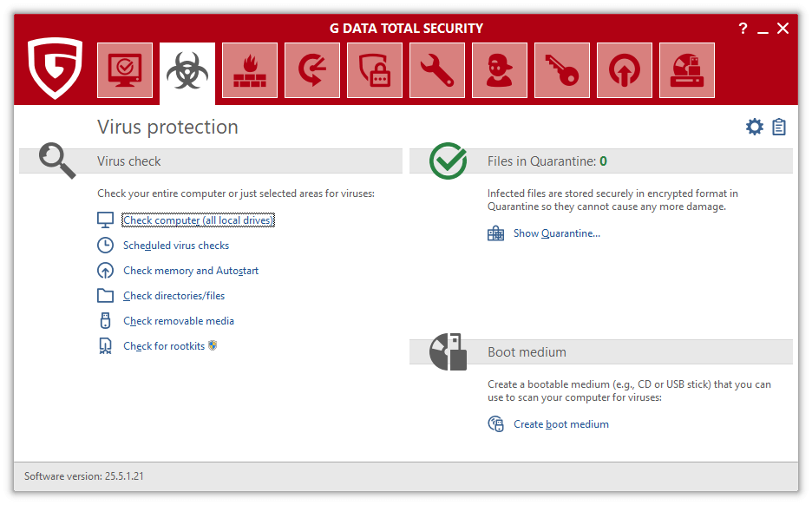Open the Backup tab with circular arrow icon

pyautogui.click(x=312, y=70)
